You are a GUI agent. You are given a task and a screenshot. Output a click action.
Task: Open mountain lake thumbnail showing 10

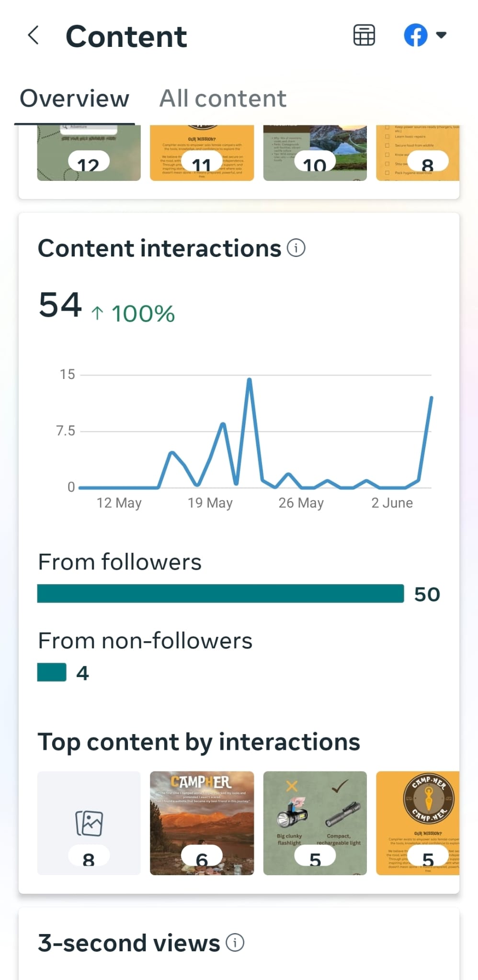tap(315, 153)
